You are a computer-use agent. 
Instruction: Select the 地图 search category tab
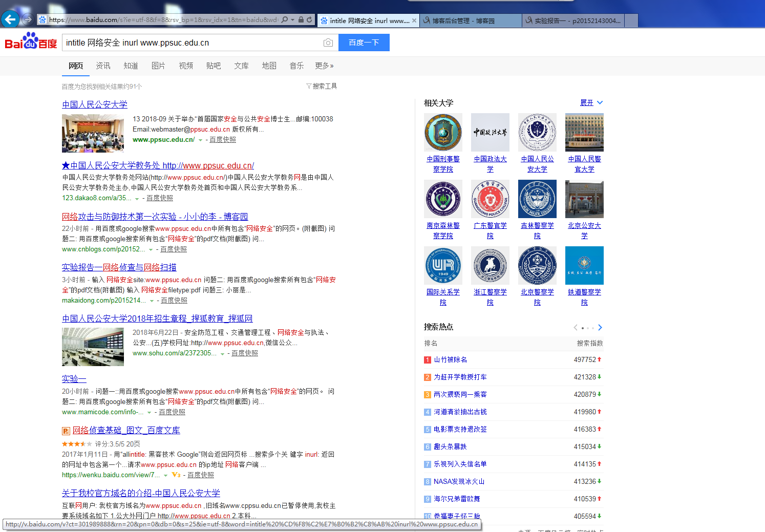pos(269,66)
